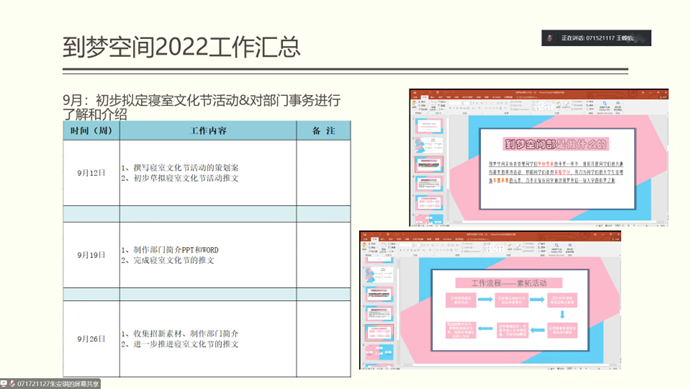
Task: Select the 9月19日 date cell
Action: 91,255
